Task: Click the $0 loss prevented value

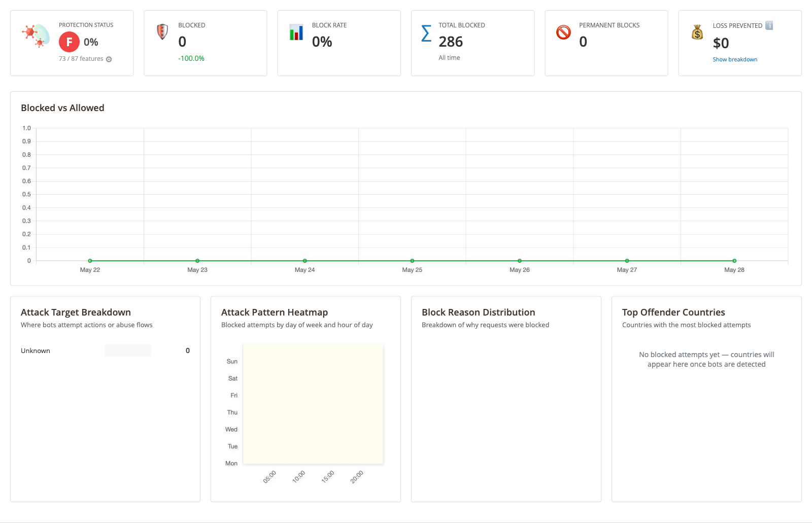Action: click(x=721, y=43)
